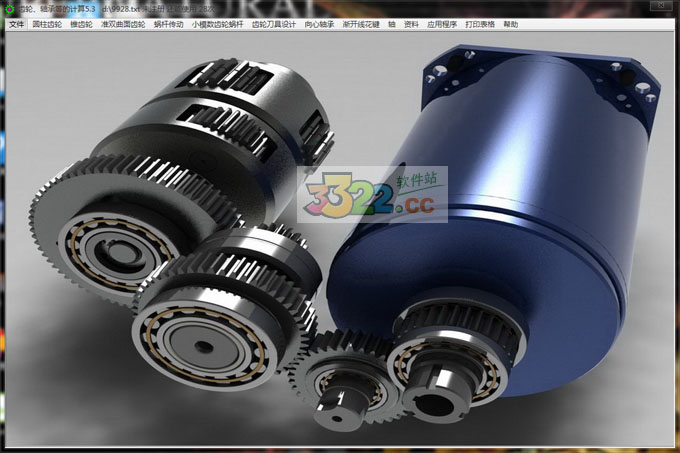Image resolution: width=680 pixels, height=453 pixels.
Task: Open the 应用程序 menu
Action: pos(442,24)
